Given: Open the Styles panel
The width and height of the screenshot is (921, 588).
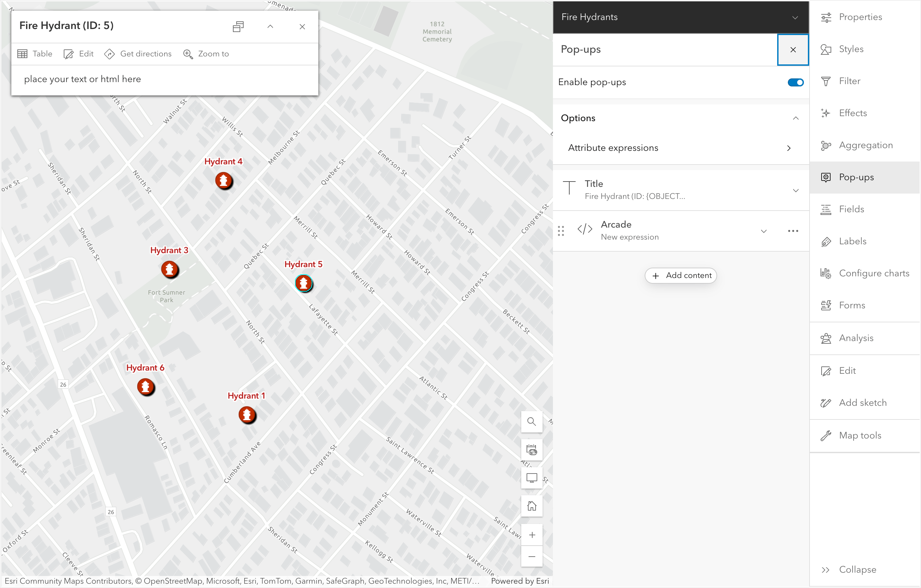Looking at the screenshot, I should tap(851, 49).
